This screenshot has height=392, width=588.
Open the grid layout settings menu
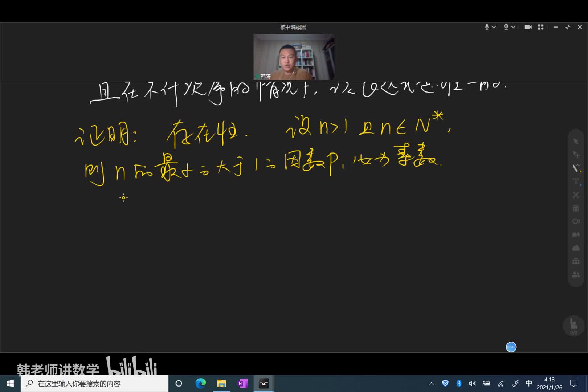[x=540, y=27]
